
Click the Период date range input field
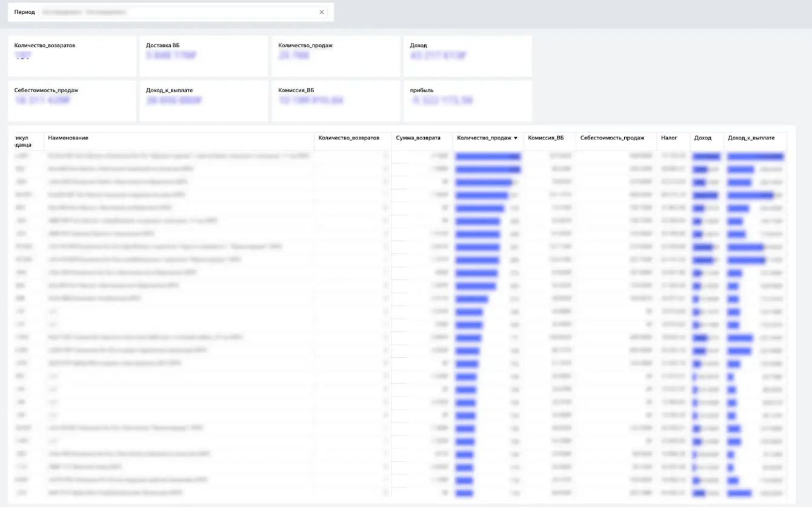pos(176,12)
